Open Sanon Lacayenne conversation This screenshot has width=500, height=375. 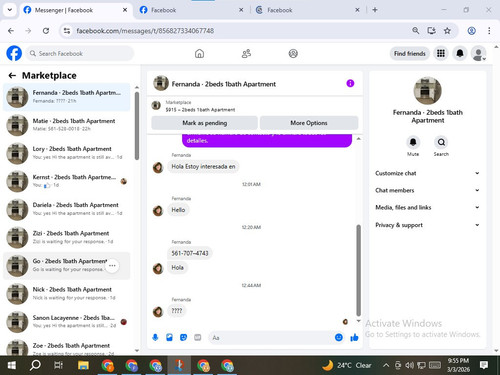[67, 322]
